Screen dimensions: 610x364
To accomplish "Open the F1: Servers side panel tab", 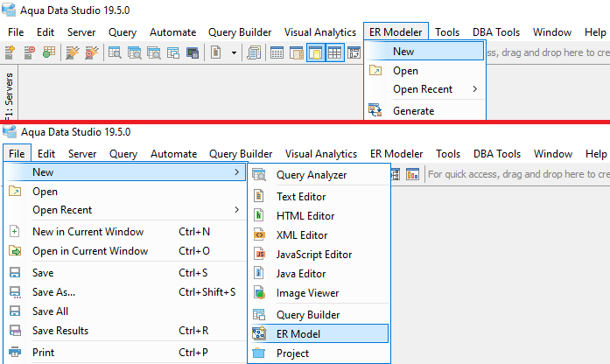I will point(10,94).
